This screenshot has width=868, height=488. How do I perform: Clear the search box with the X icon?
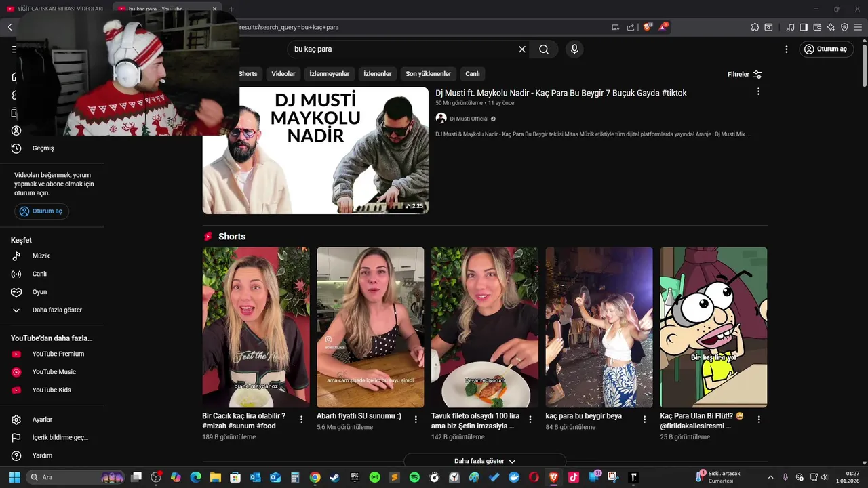[522, 49]
